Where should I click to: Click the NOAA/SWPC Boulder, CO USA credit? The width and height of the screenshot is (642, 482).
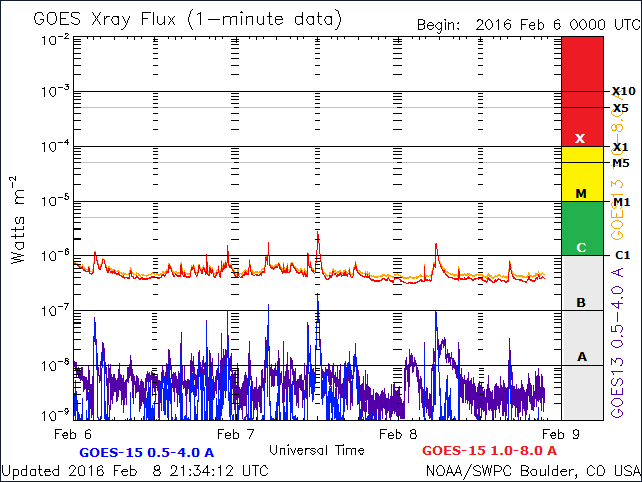tap(532, 470)
